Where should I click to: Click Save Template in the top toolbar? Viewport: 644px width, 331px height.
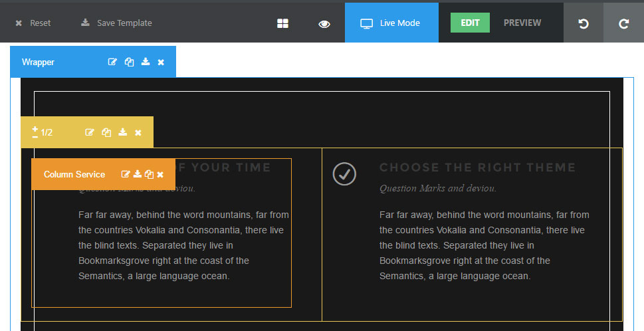(117, 23)
